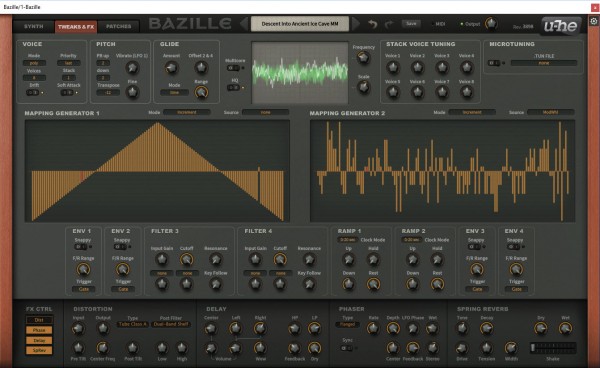Open Mapping Generator 1 Source selector
The width and height of the screenshot is (600, 368).
click(x=266, y=112)
